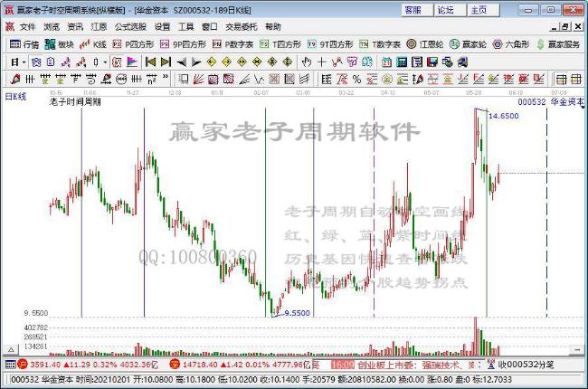Click the percent % tool icon

[356, 79]
